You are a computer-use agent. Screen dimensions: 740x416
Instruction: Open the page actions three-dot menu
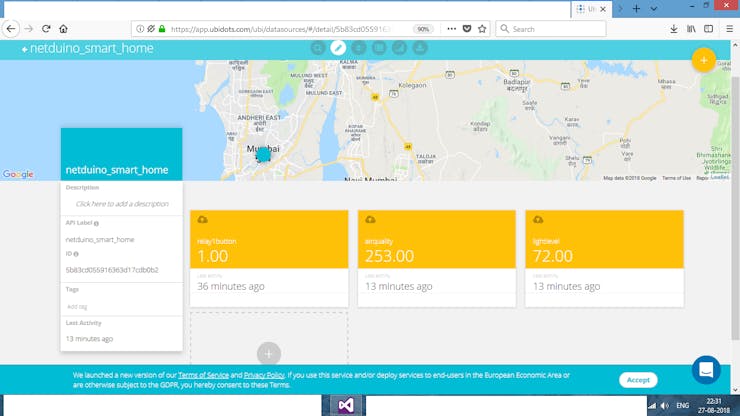tap(452, 29)
